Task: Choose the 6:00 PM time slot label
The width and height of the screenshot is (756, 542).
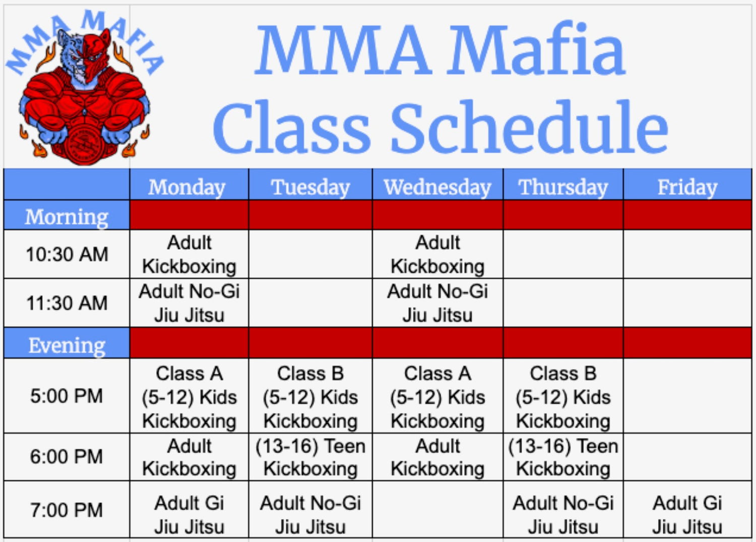Action: [67, 457]
